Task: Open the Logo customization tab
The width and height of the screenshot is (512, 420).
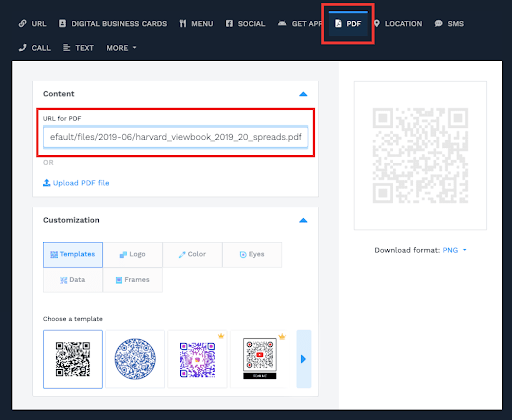Action: tap(133, 255)
